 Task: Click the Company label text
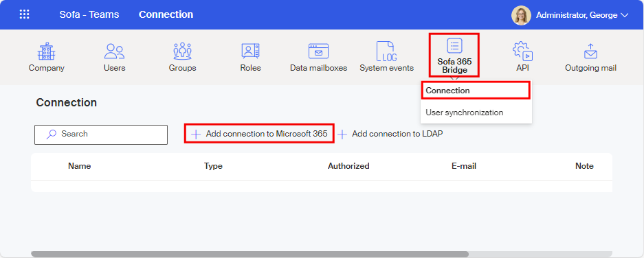click(47, 68)
